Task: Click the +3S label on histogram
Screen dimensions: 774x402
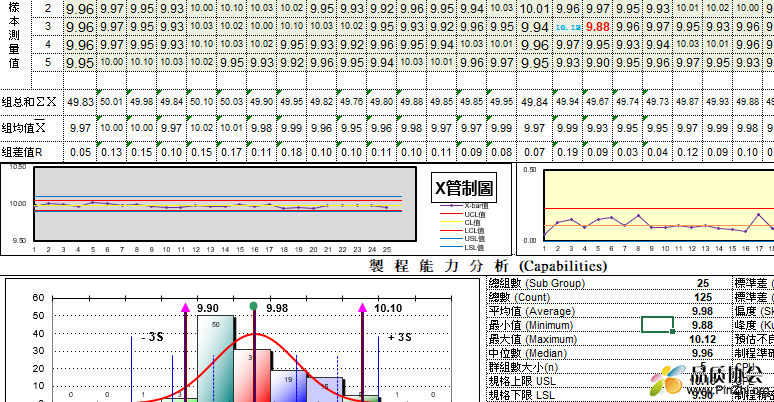Action: [400, 337]
